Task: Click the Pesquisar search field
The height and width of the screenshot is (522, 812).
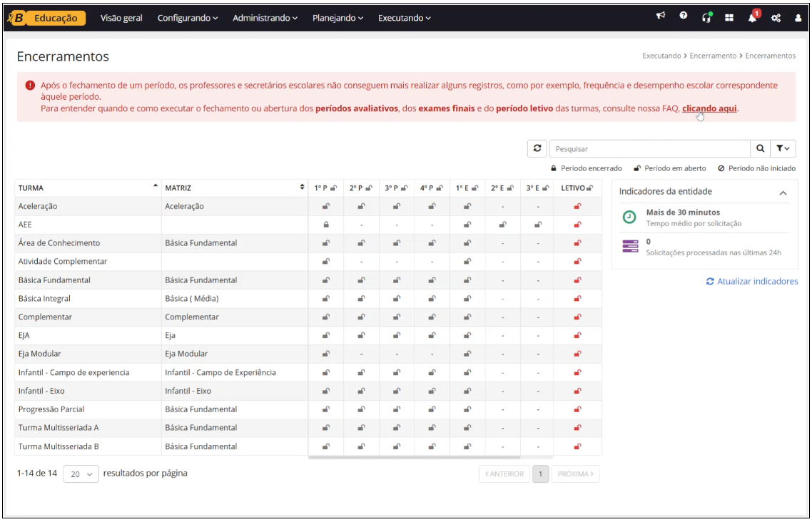Action: [x=649, y=148]
